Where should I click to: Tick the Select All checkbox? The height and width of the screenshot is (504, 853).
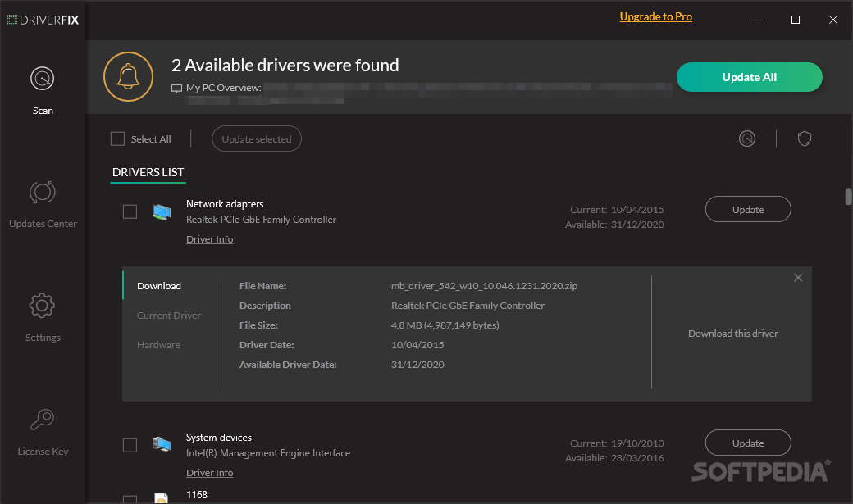117,138
